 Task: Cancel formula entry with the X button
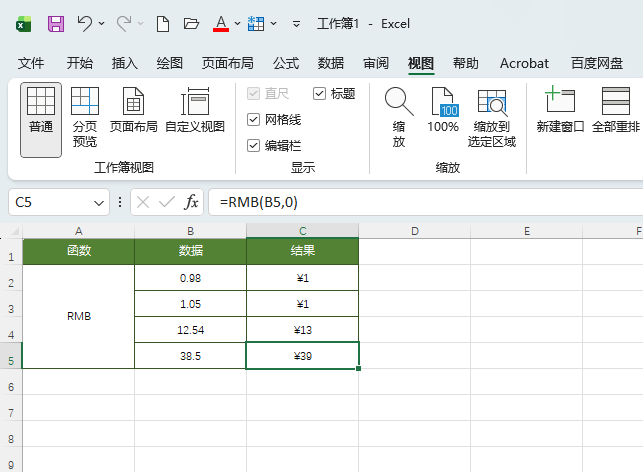pyautogui.click(x=143, y=202)
